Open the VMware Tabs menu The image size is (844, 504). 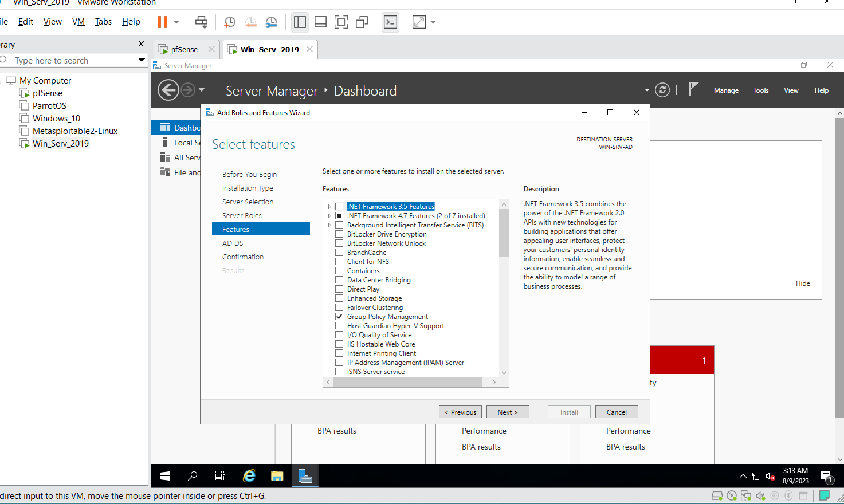tap(103, 22)
